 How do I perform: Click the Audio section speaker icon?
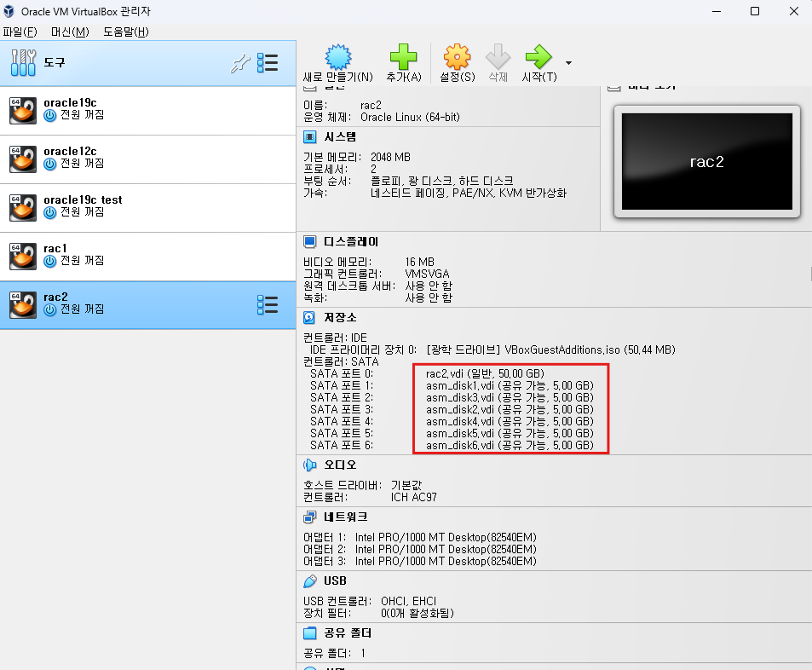pos(309,465)
